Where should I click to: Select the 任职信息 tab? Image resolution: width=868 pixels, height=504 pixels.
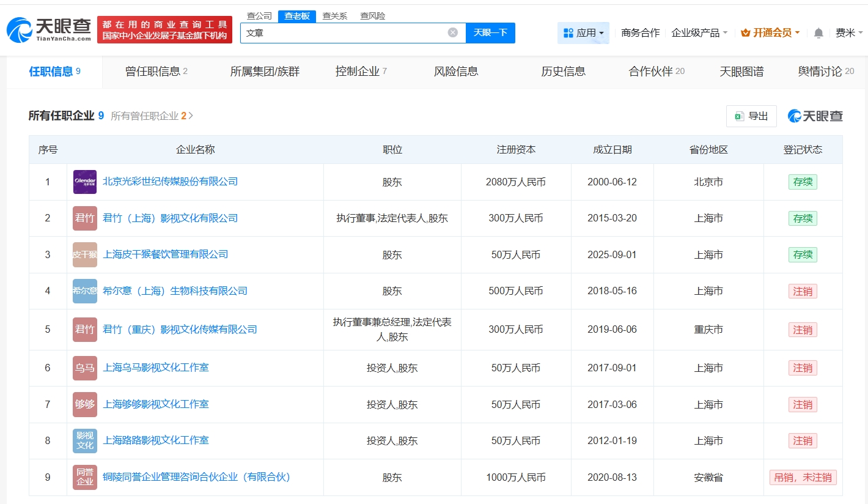(x=55, y=72)
